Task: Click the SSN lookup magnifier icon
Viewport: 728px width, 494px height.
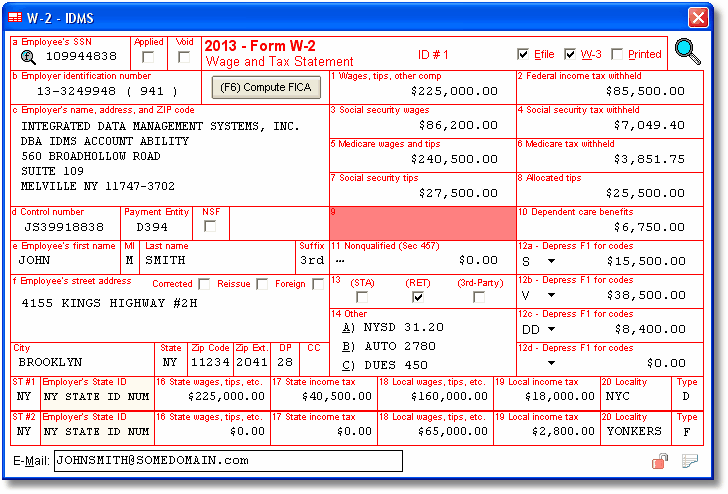Action: [28, 57]
